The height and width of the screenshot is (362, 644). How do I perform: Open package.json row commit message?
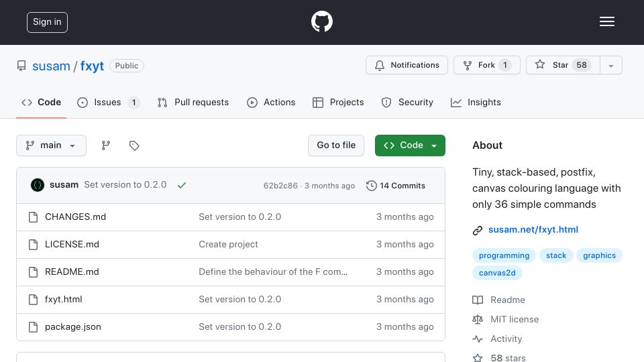(x=240, y=326)
